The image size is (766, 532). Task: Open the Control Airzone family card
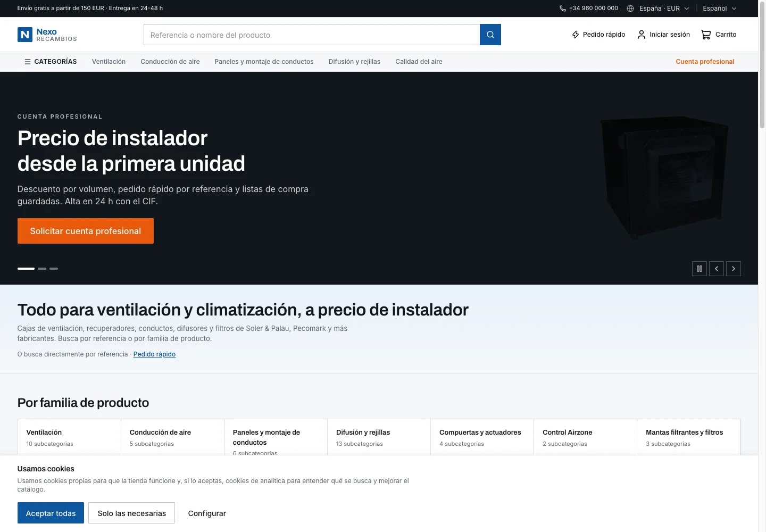tap(585, 437)
